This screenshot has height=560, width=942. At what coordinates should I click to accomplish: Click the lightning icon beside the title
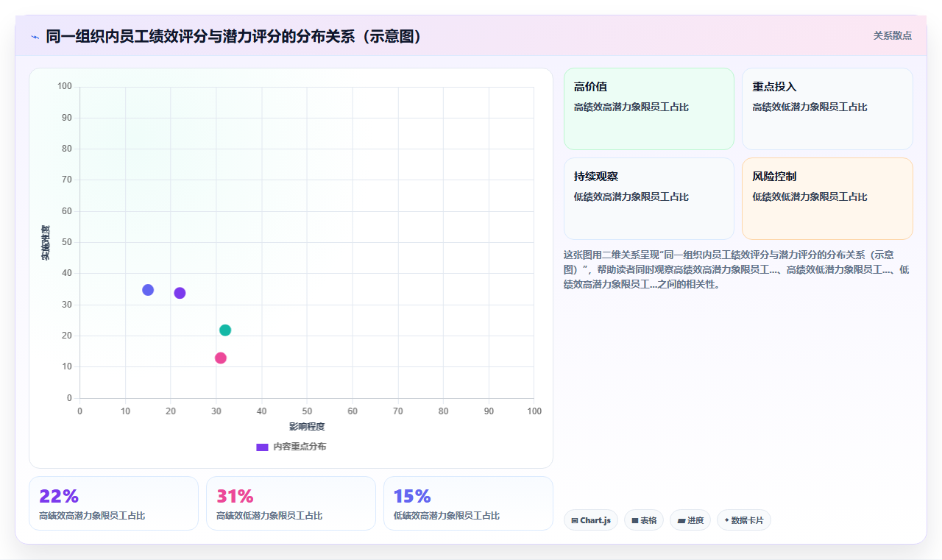(x=35, y=36)
